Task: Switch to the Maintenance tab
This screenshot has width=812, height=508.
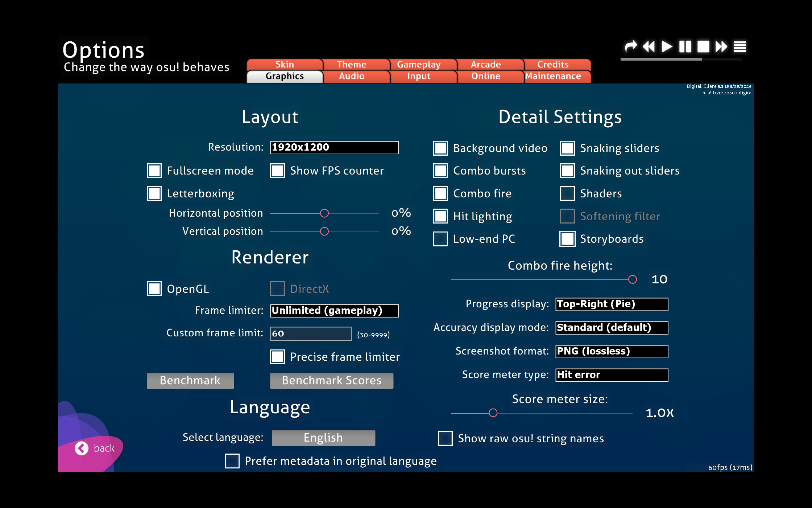Action: 553,76
